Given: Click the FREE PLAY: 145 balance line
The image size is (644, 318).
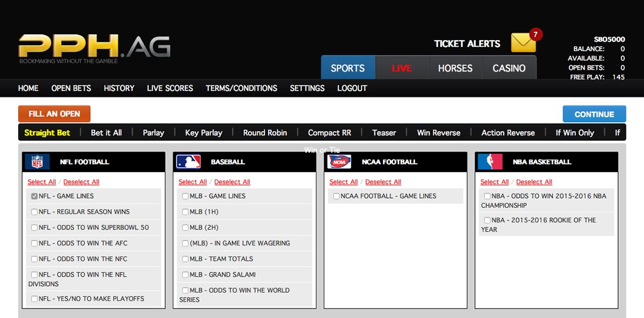Looking at the screenshot, I should (597, 77).
